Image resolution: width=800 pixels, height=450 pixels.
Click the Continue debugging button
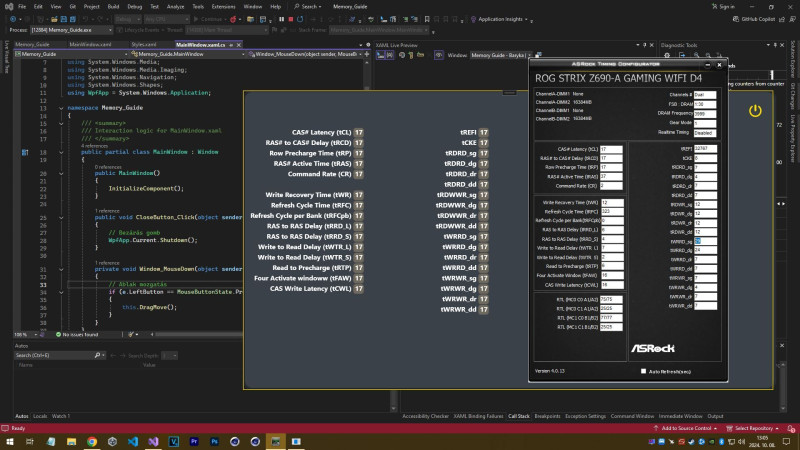(208, 19)
